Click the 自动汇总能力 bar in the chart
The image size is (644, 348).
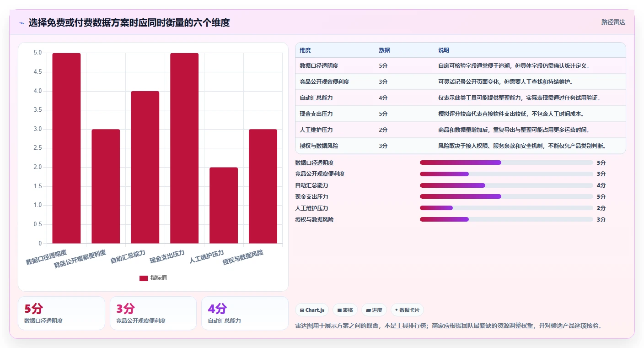pyautogui.click(x=145, y=167)
